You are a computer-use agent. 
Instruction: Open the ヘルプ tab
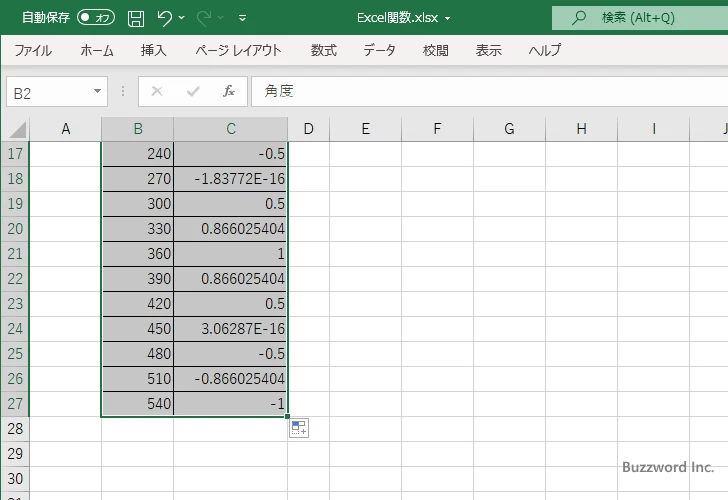[545, 50]
